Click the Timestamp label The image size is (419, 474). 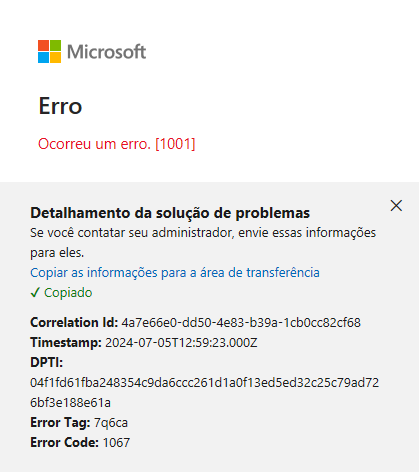[x=66, y=342]
